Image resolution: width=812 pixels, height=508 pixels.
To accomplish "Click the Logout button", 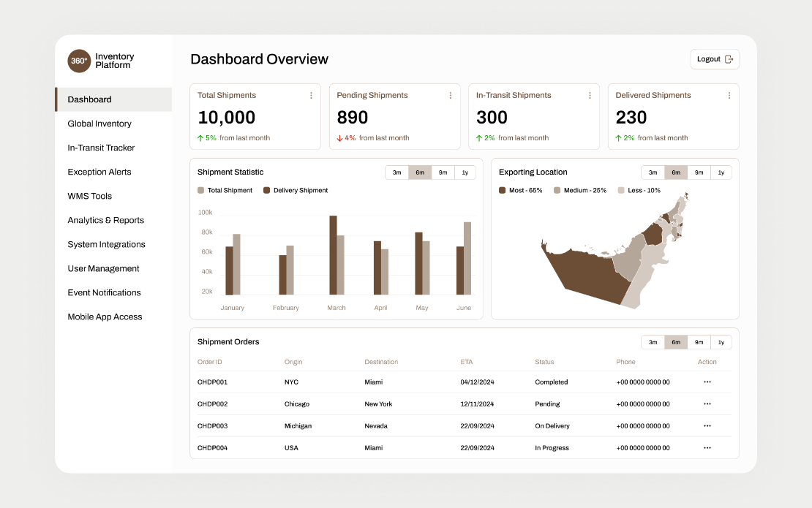I will click(x=715, y=58).
